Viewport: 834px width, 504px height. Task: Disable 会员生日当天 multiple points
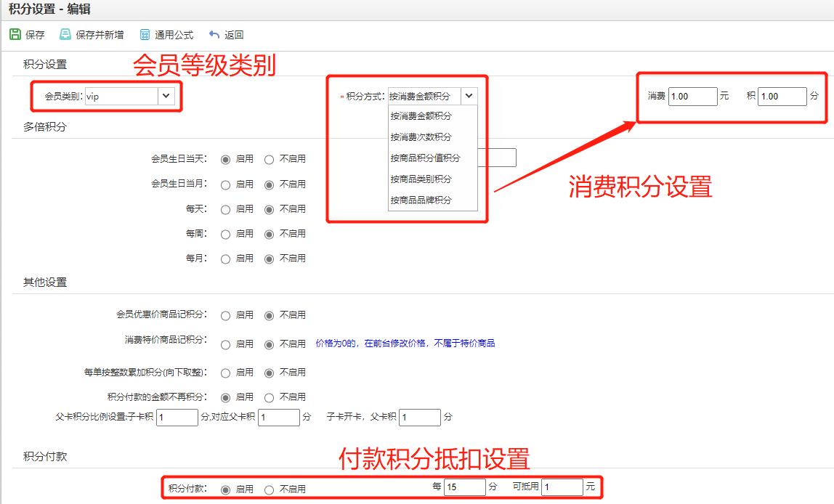tap(270, 159)
